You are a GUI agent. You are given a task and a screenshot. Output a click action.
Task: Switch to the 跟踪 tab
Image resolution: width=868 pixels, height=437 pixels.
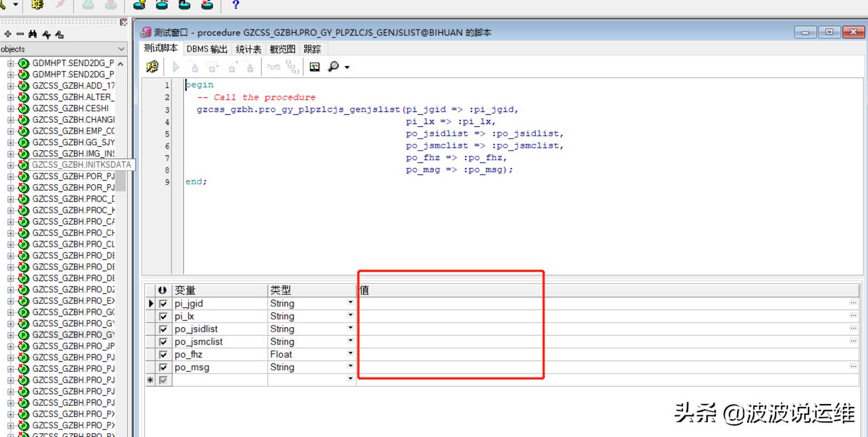click(312, 49)
